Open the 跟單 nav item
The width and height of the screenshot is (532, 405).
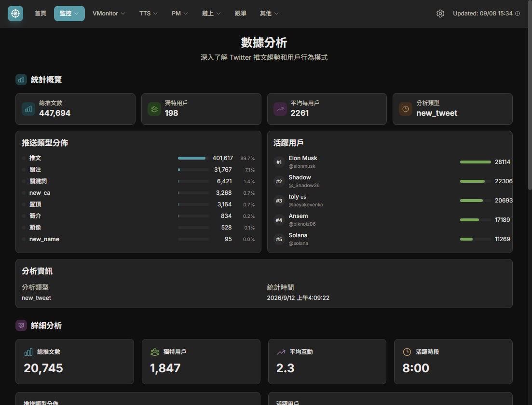click(x=241, y=13)
